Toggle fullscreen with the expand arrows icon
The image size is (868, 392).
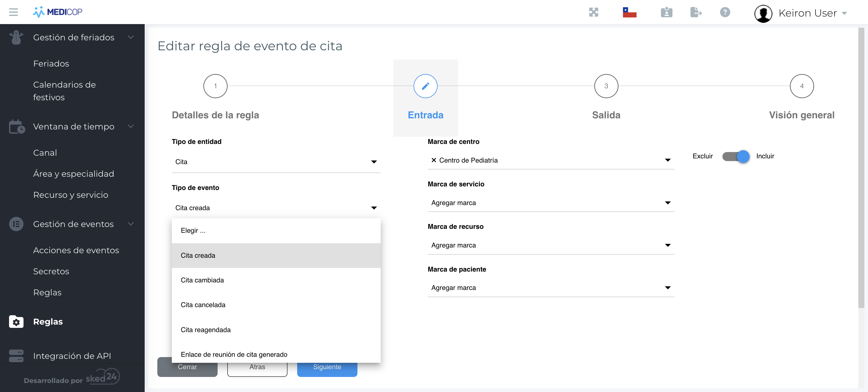(x=593, y=12)
